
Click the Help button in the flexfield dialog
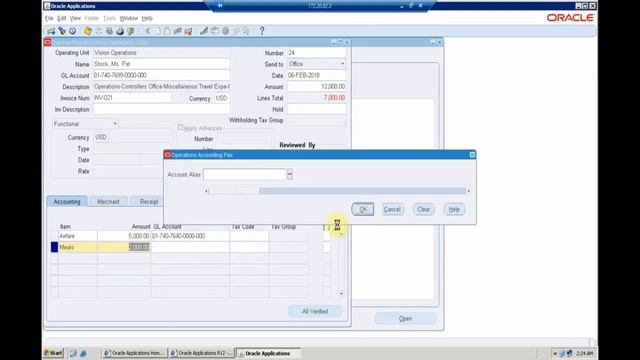coord(454,209)
